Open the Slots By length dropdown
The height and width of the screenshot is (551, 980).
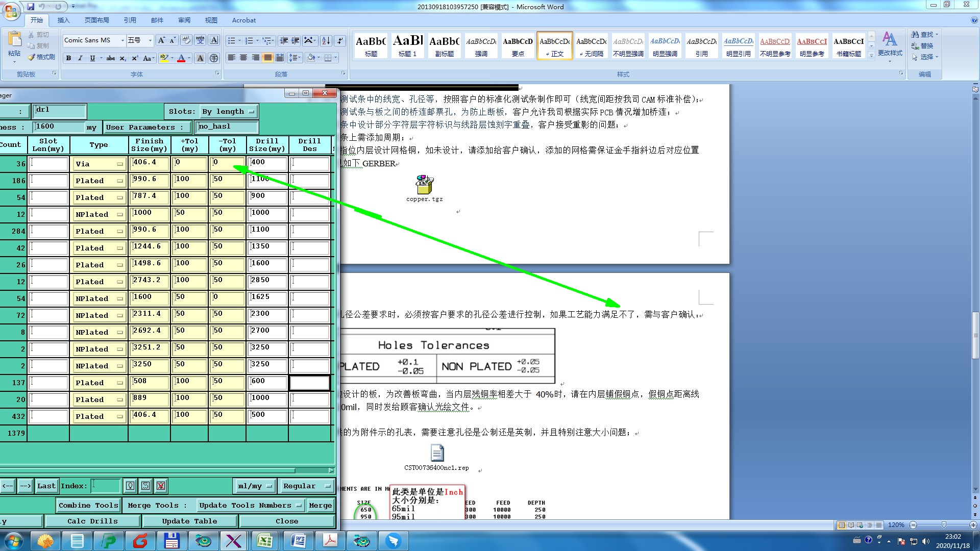[228, 111]
